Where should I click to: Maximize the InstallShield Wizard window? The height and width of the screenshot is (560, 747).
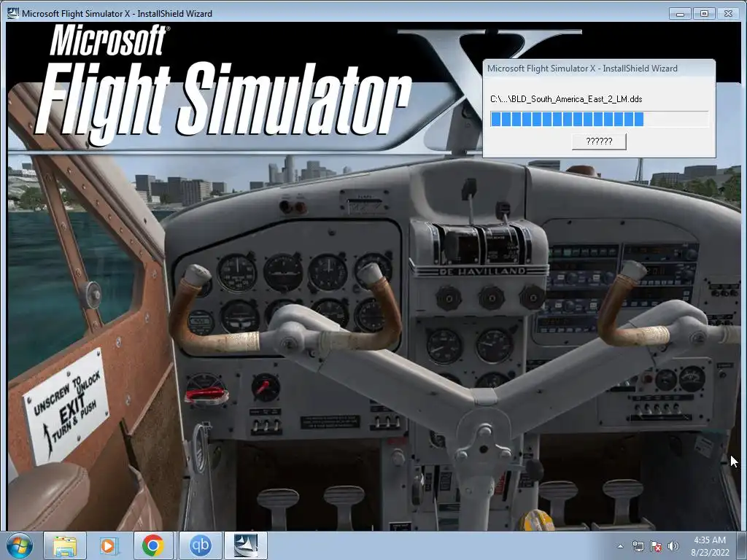point(704,14)
